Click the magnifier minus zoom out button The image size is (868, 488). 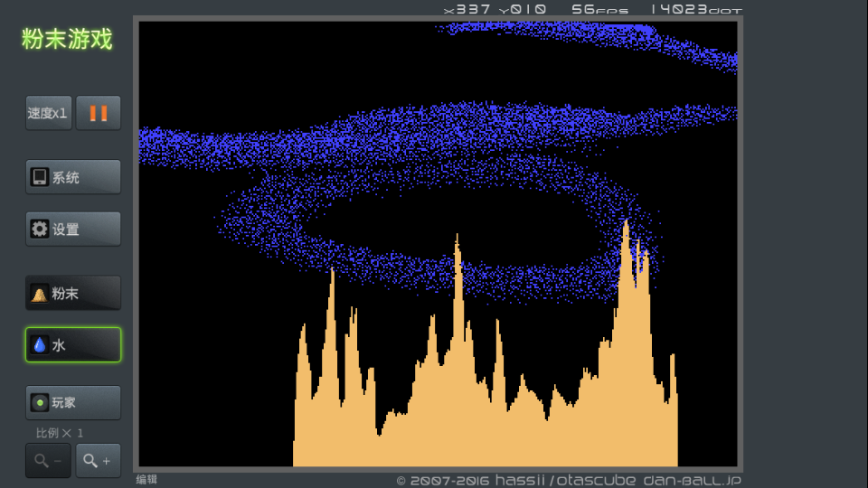(x=48, y=461)
